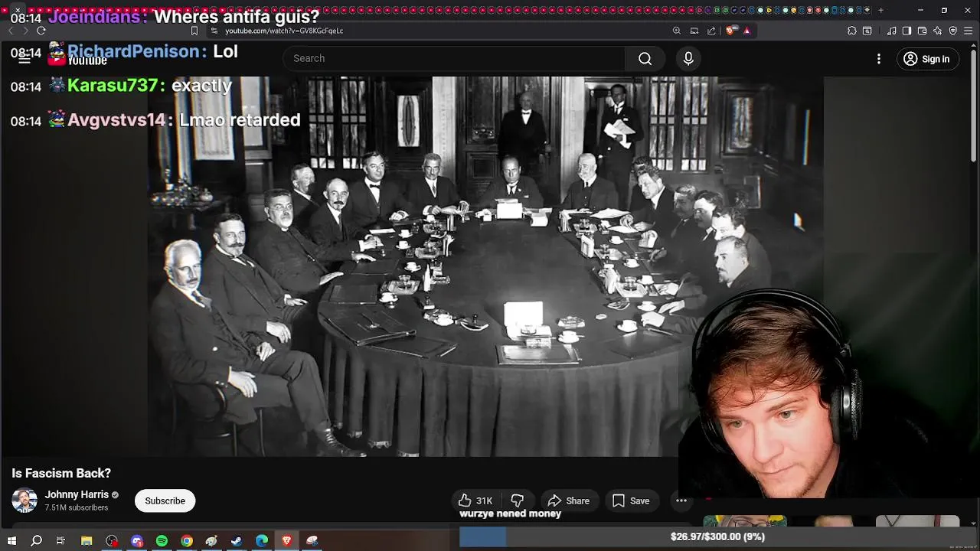Dislike the video with thumbs down

click(518, 501)
